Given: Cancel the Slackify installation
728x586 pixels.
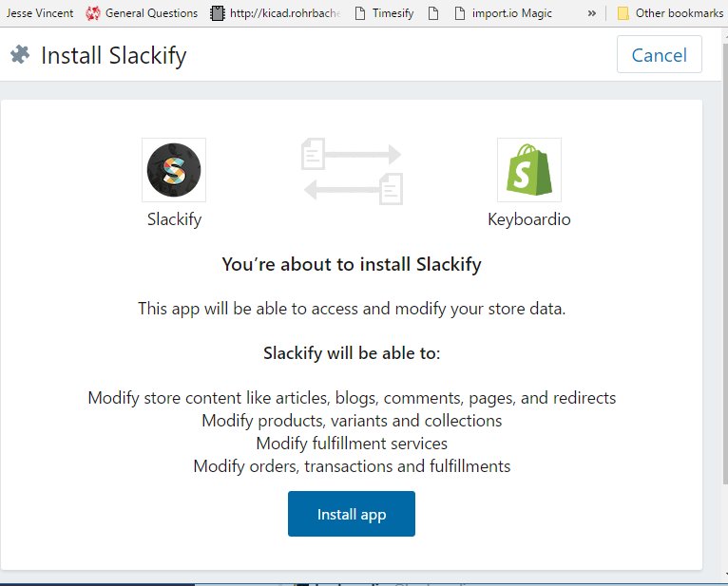Looking at the screenshot, I should (x=660, y=55).
